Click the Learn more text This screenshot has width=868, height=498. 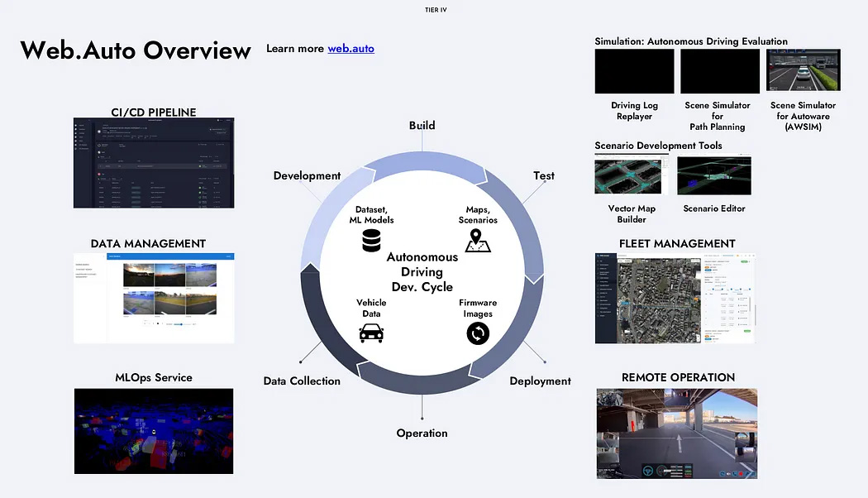point(295,49)
